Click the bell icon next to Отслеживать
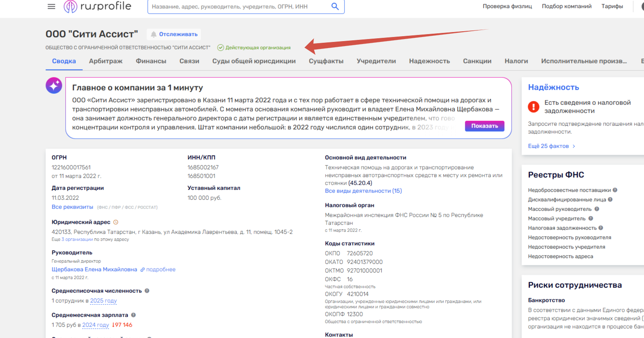 click(x=154, y=35)
